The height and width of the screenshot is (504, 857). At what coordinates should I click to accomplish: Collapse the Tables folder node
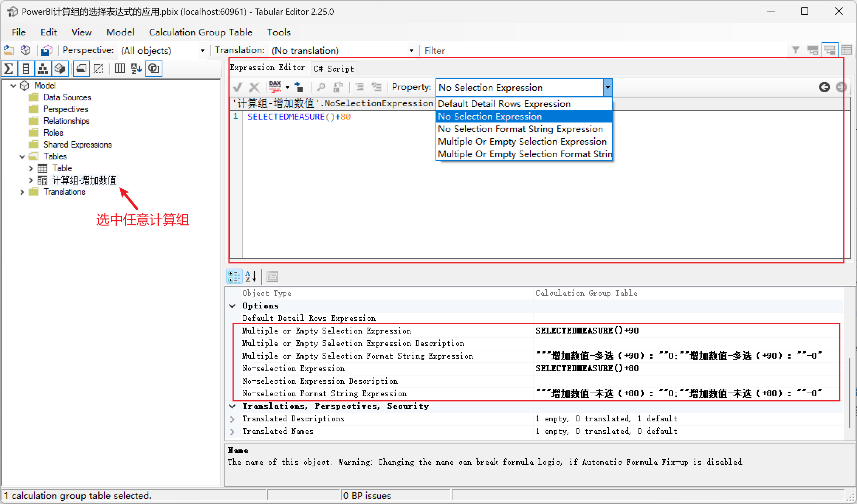pos(22,156)
